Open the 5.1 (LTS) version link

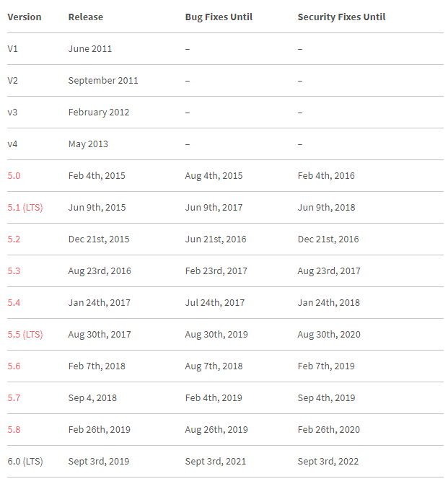coord(25,208)
